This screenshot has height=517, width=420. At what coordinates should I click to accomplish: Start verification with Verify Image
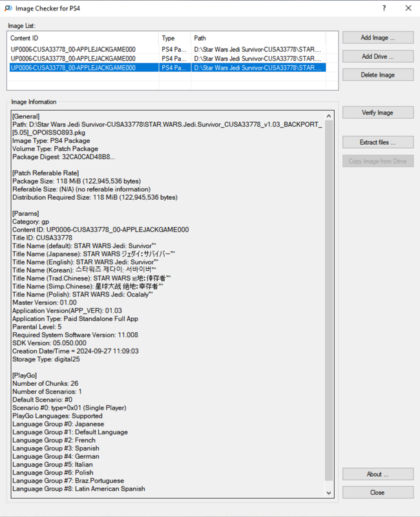tap(378, 112)
